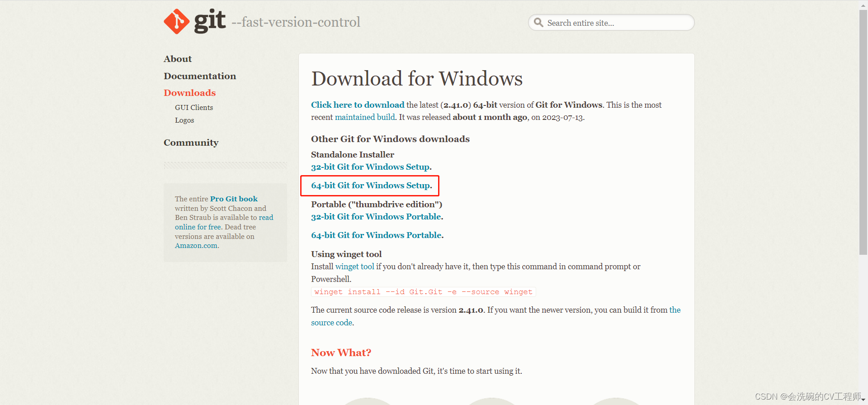Download 64-bit Git for Windows Setup
This screenshot has height=405, width=868.
(x=371, y=186)
